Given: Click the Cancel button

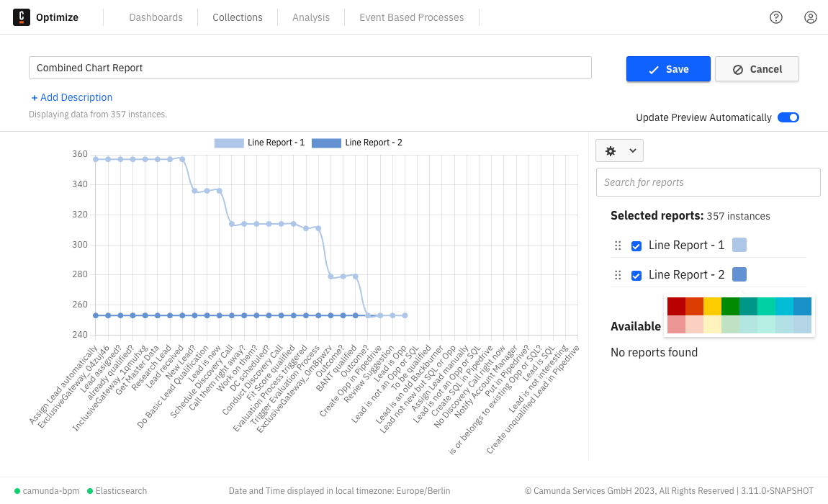Looking at the screenshot, I should coord(757,69).
